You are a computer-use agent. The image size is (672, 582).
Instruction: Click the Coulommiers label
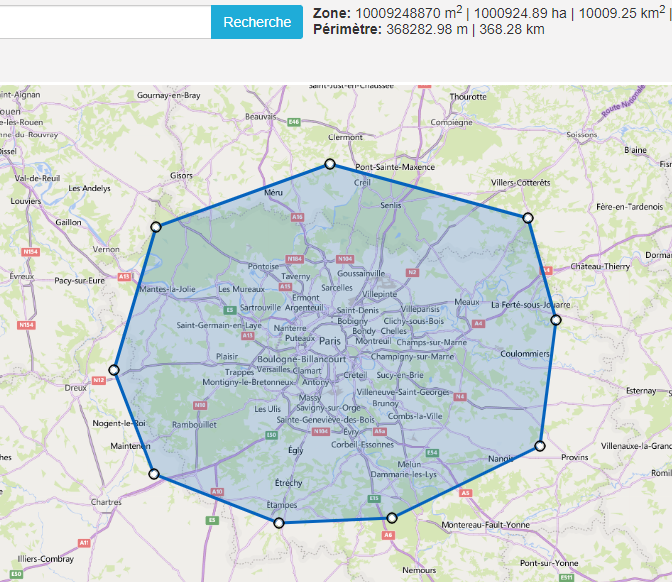point(525,354)
